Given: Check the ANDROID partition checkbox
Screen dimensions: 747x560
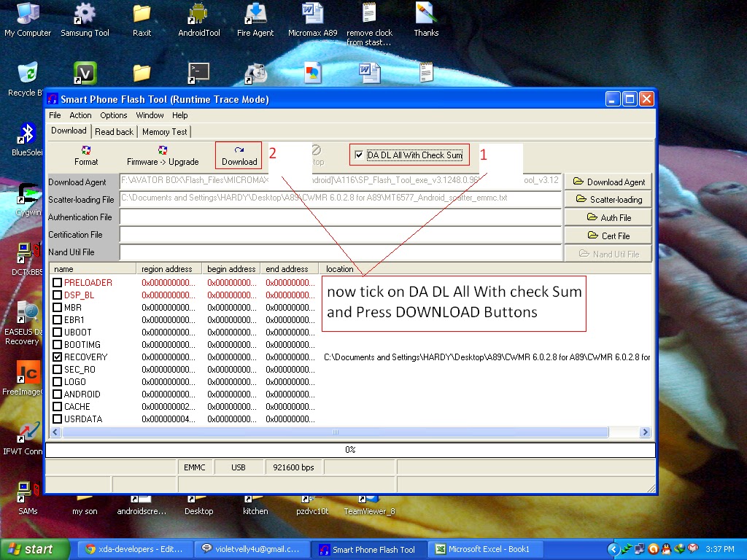Looking at the screenshot, I should tap(57, 394).
